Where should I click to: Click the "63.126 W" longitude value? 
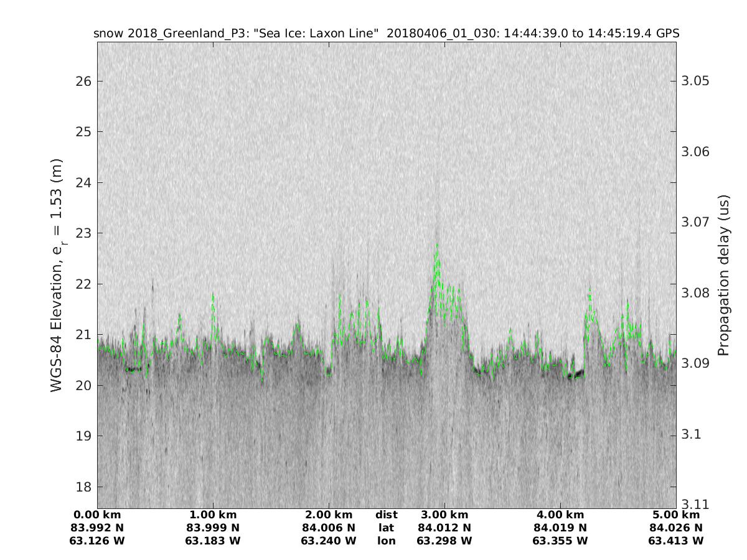(98, 541)
